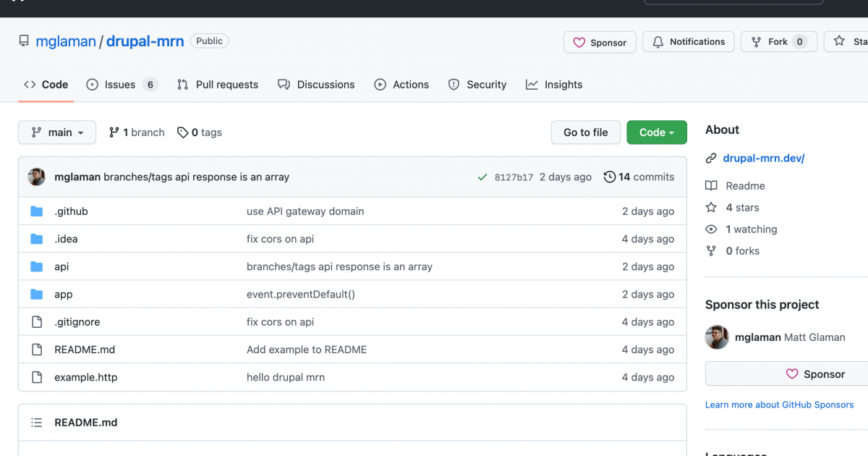Click the clock icon next to 14 commits
Image resolution: width=868 pixels, height=456 pixels.
(608, 177)
